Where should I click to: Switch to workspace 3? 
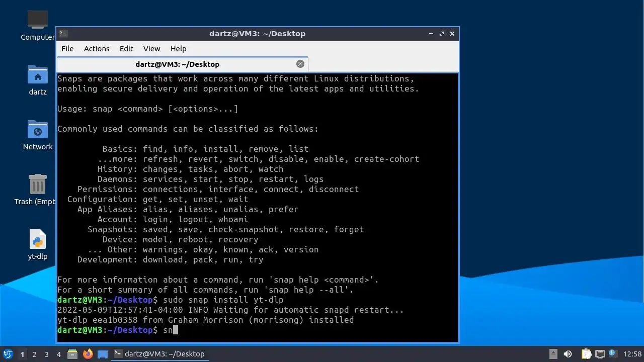point(46,354)
